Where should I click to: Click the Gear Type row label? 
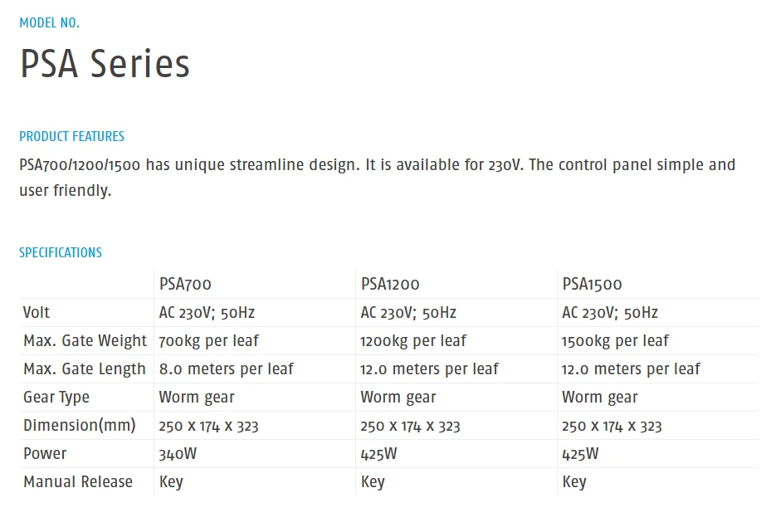tap(56, 397)
